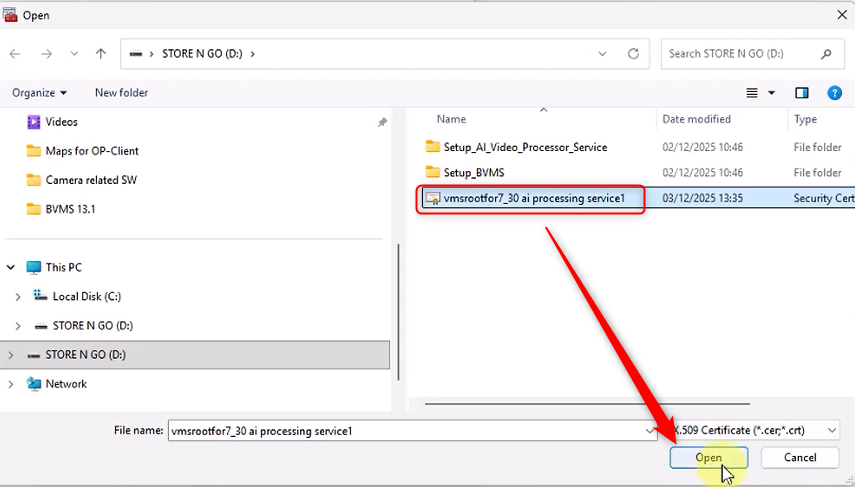Expand the Local Disk (C:) tree node
Image resolution: width=855 pixels, height=487 pixels.
tap(18, 297)
